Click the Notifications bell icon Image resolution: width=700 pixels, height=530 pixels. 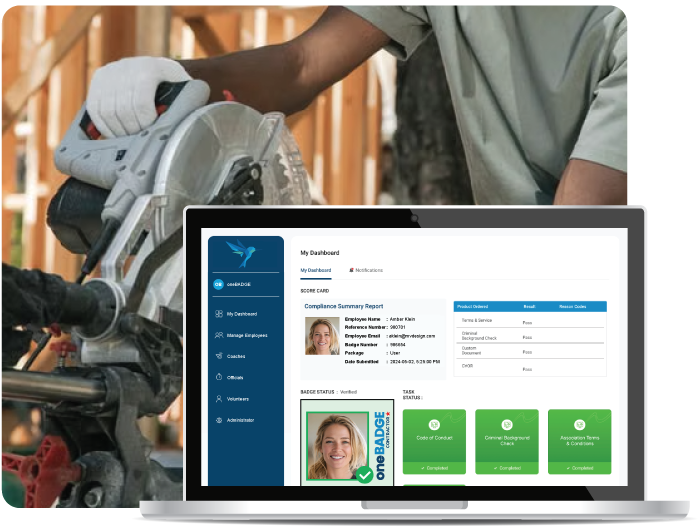[351, 270]
